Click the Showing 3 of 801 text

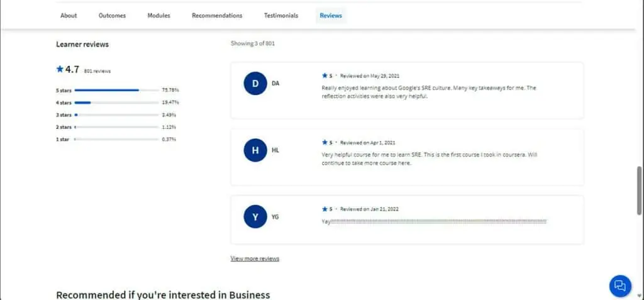click(253, 43)
